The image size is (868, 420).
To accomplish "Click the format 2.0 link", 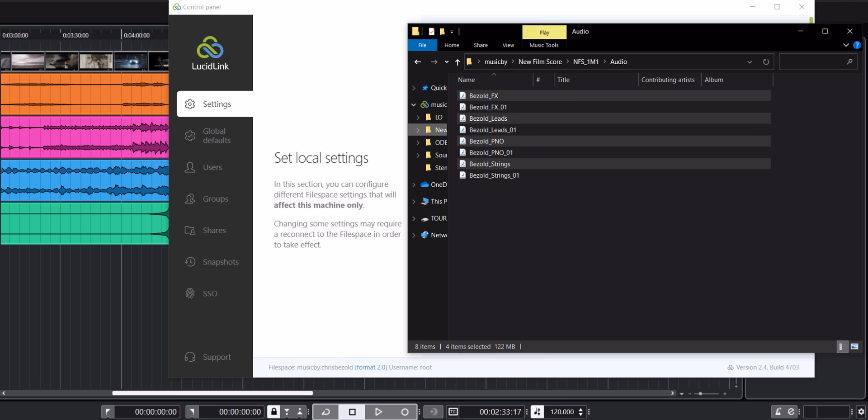I will (371, 368).
